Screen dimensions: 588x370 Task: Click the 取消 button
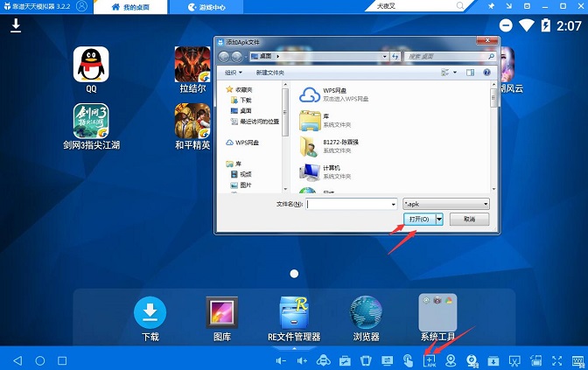tap(469, 219)
